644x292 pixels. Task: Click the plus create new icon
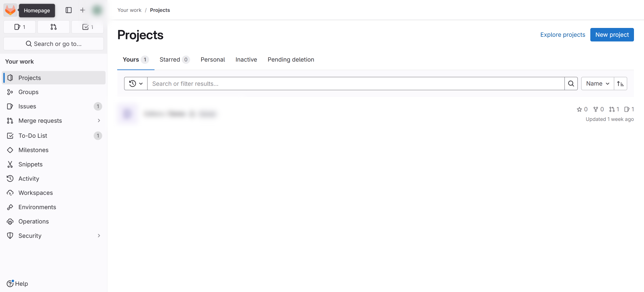tap(83, 10)
